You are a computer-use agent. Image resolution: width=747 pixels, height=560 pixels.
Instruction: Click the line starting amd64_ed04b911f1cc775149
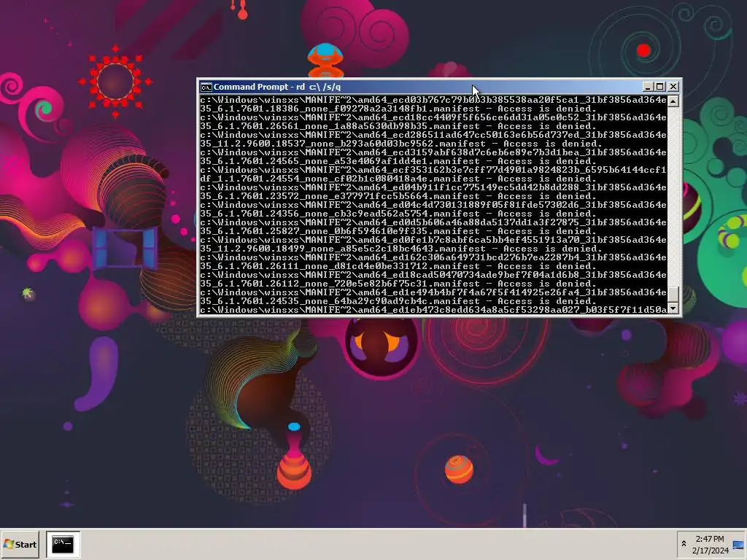pyautogui.click(x=433, y=187)
